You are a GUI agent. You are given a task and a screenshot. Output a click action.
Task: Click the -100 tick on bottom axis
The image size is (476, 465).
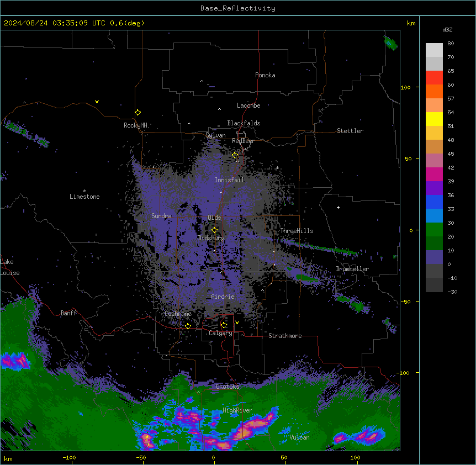(x=69, y=457)
